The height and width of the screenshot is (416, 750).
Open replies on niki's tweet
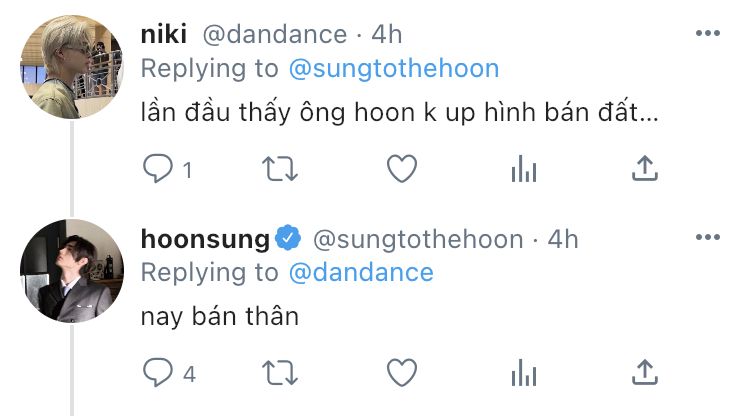[x=158, y=169]
